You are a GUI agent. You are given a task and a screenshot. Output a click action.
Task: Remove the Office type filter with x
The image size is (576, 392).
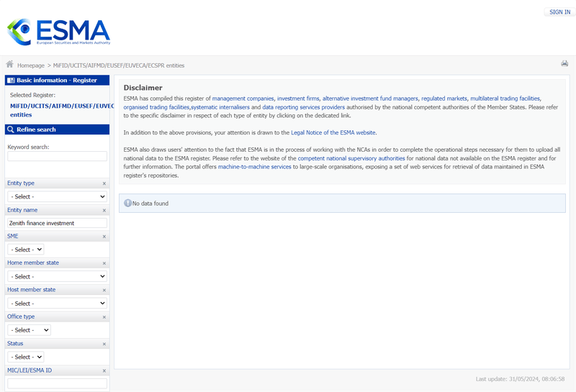tap(104, 316)
